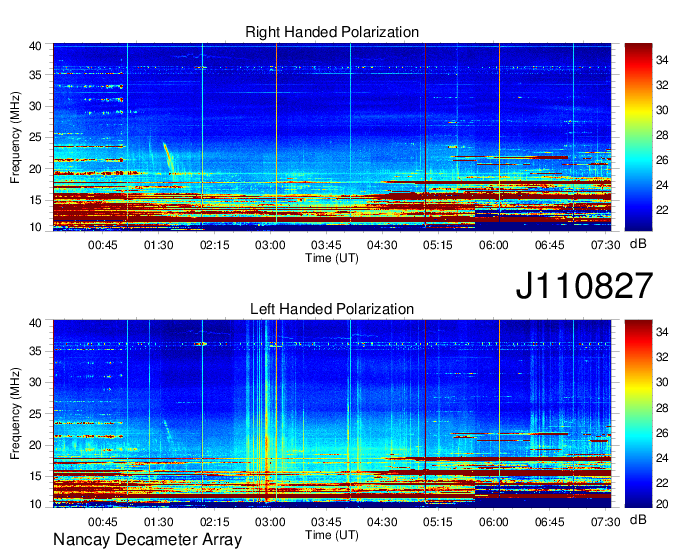This screenshot has height=552, width=680.
Task: Click the 35 MHz tick label of Left Handed plot
Action: click(35, 351)
